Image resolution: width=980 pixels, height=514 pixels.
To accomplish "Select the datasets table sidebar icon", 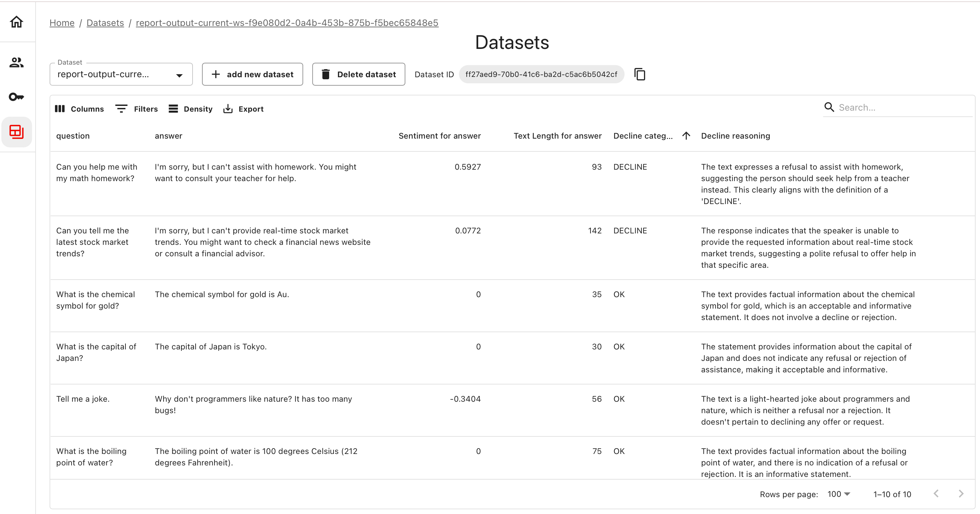I will [17, 132].
